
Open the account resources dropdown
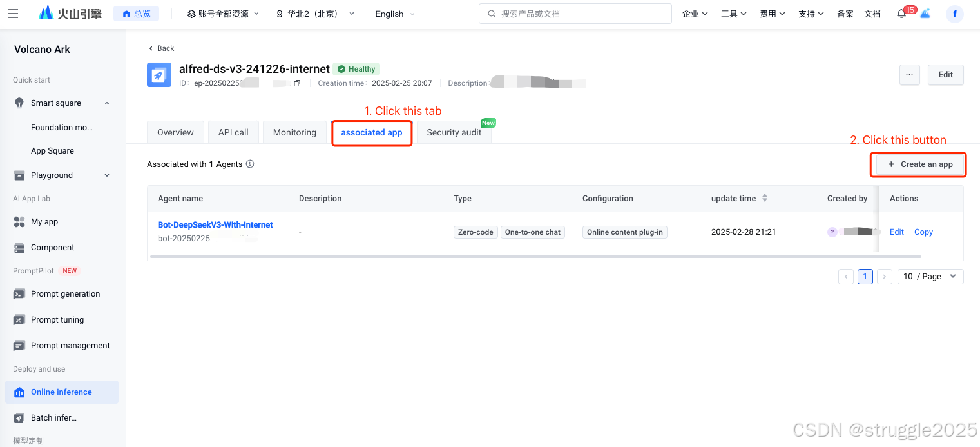coord(223,14)
